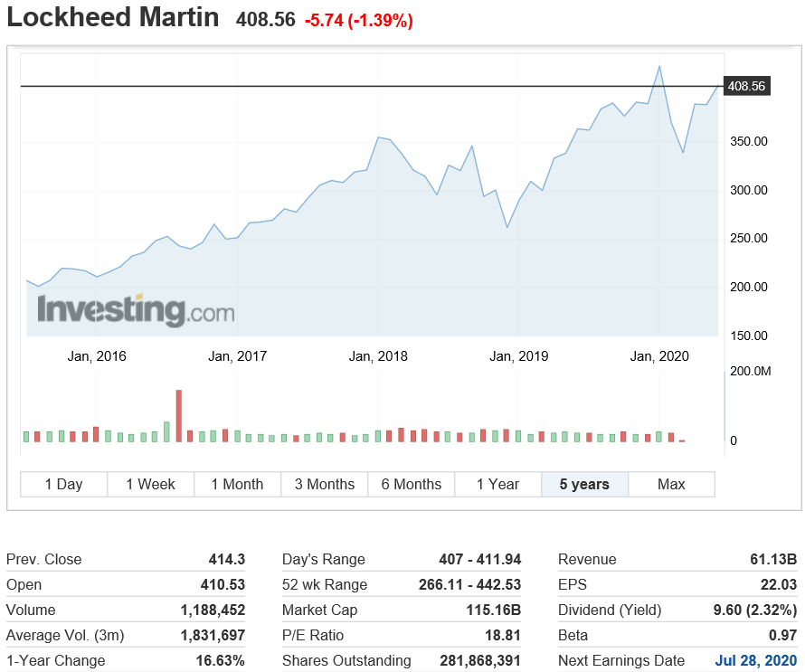Click the current price 408.56 in header
This screenshot has height=672, width=805.
tap(265, 20)
